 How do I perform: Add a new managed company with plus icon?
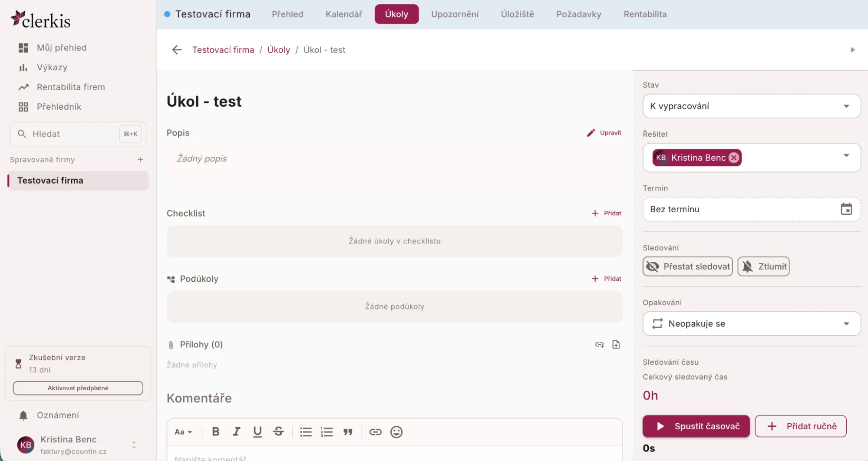click(x=140, y=160)
